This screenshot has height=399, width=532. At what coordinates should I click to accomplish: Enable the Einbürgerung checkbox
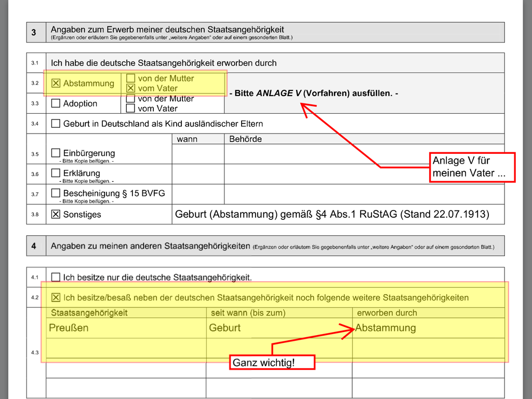coord(56,153)
